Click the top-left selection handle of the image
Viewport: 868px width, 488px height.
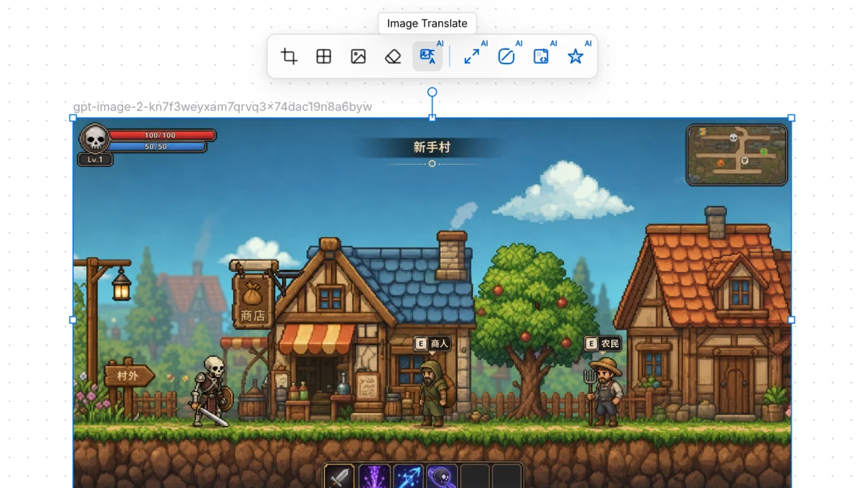pyautogui.click(x=73, y=118)
